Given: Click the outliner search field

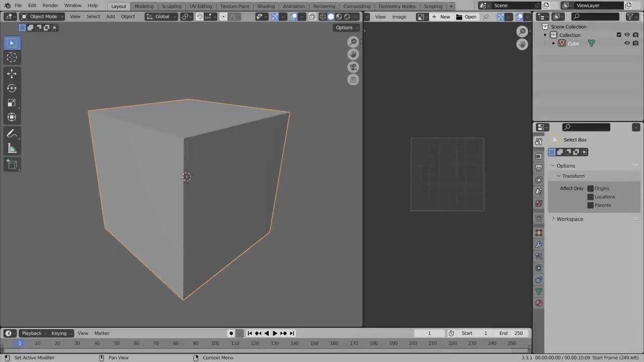Looking at the screenshot, I should [x=595, y=17].
